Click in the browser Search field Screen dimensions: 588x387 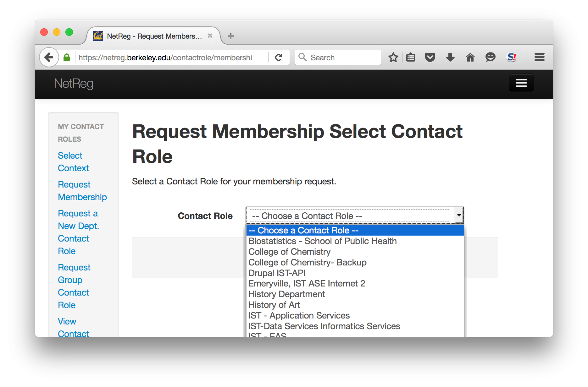(x=338, y=57)
